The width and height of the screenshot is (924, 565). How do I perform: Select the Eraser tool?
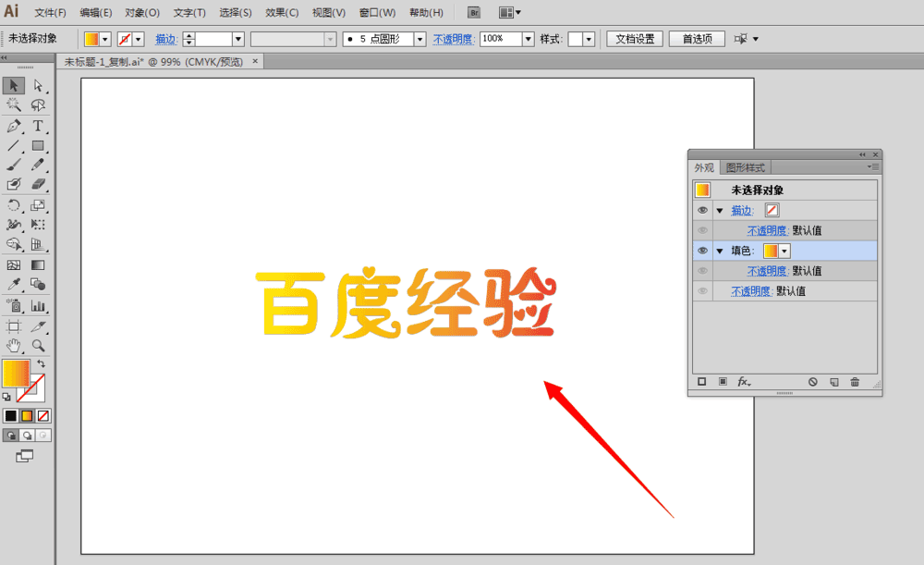coord(38,185)
